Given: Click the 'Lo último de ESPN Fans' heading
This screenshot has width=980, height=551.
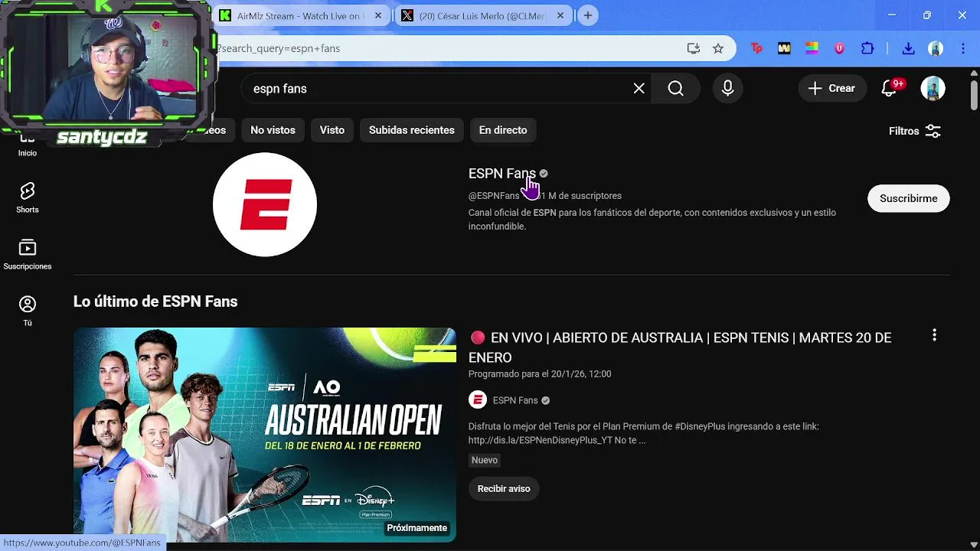Looking at the screenshot, I should click(x=155, y=302).
